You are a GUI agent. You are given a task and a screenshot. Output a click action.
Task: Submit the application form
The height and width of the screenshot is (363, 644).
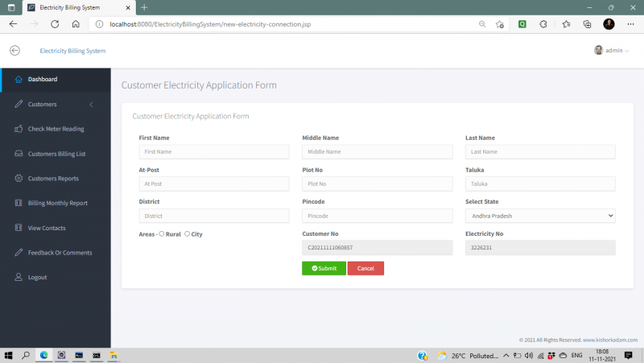tap(324, 268)
